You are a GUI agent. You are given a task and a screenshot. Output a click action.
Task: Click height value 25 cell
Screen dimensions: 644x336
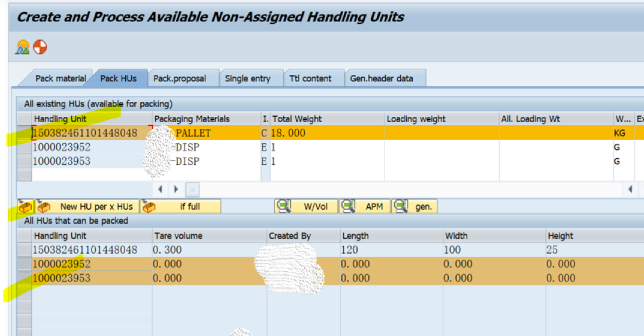pos(595,250)
